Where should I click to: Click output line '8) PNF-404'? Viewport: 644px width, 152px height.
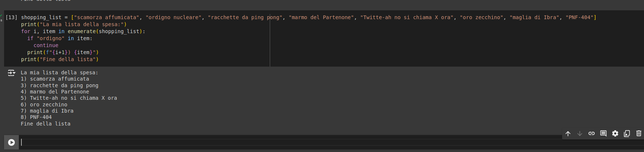pyautogui.click(x=36, y=117)
